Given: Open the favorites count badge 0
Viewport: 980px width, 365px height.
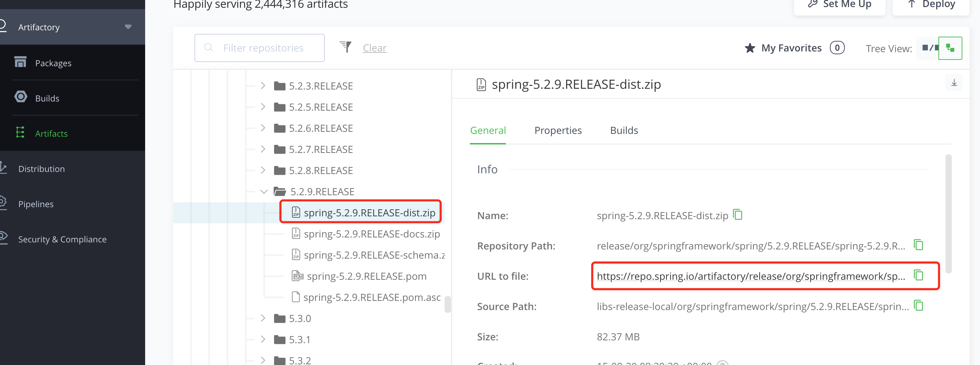Looking at the screenshot, I should tap(837, 48).
